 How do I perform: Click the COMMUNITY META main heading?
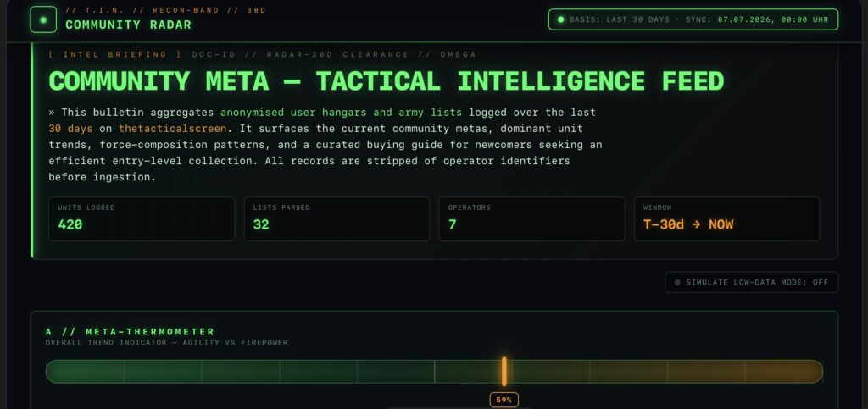[x=387, y=81]
